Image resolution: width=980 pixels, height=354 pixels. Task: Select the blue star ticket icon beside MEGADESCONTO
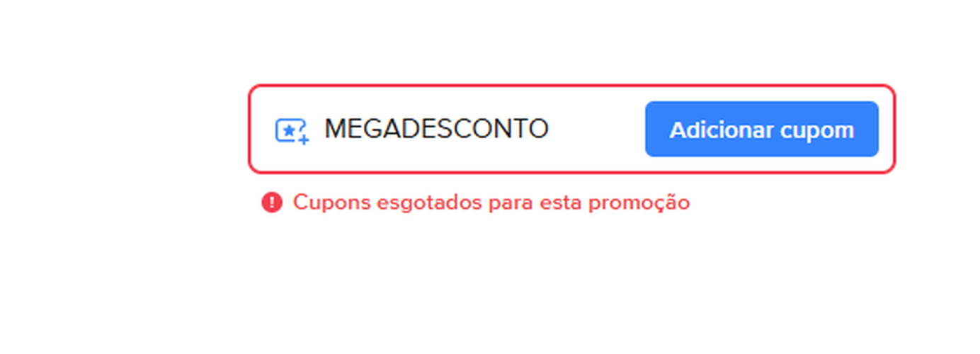[292, 131]
